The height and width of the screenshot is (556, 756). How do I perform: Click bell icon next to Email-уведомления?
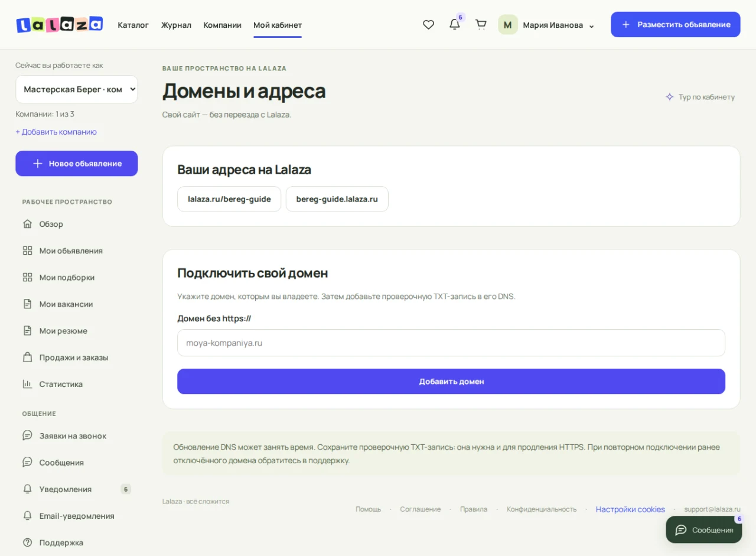(27, 516)
